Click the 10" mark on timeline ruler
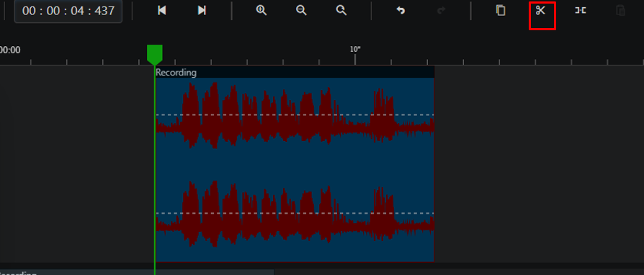 click(355, 50)
